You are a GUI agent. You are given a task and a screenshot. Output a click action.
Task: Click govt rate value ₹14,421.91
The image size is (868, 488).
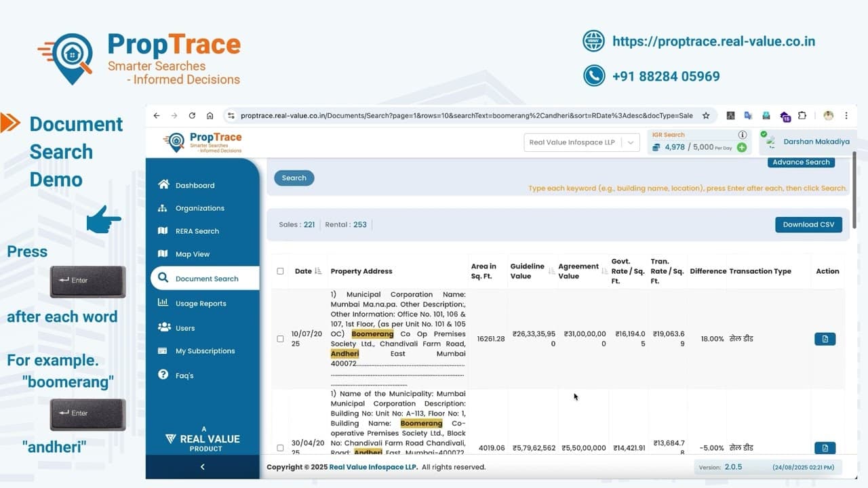tap(631, 448)
